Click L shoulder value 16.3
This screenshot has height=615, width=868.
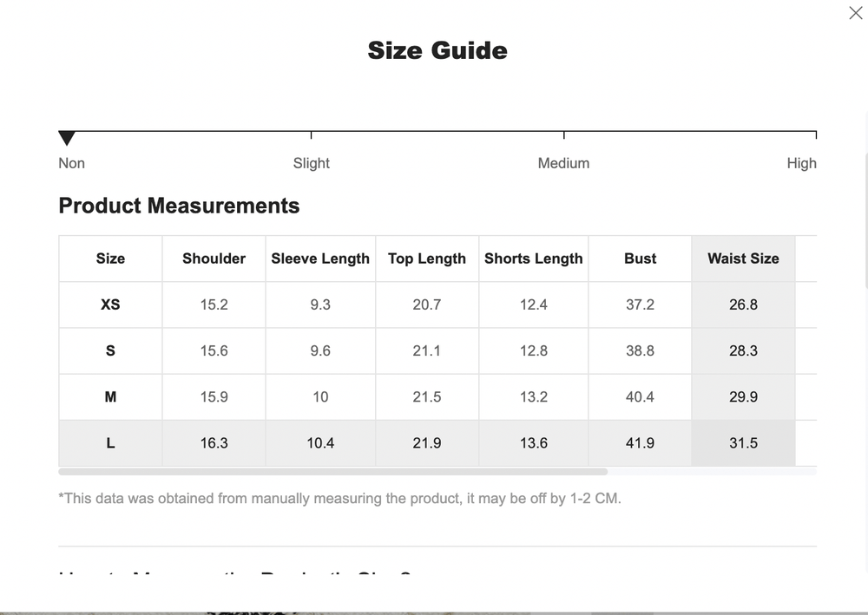214,443
